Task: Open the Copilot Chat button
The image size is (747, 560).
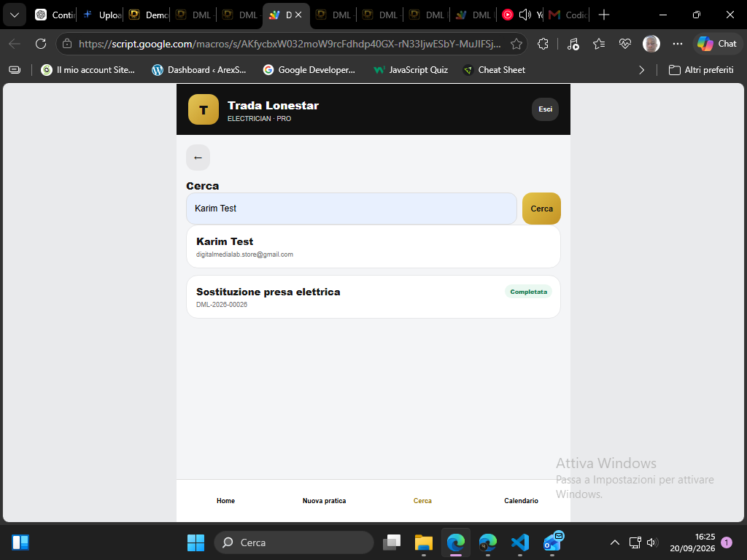Action: point(717,44)
